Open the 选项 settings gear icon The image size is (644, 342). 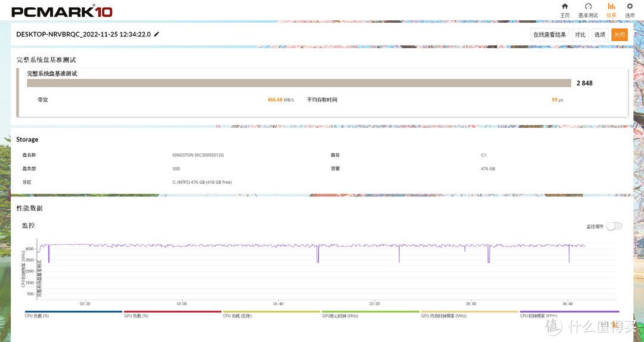630,7
